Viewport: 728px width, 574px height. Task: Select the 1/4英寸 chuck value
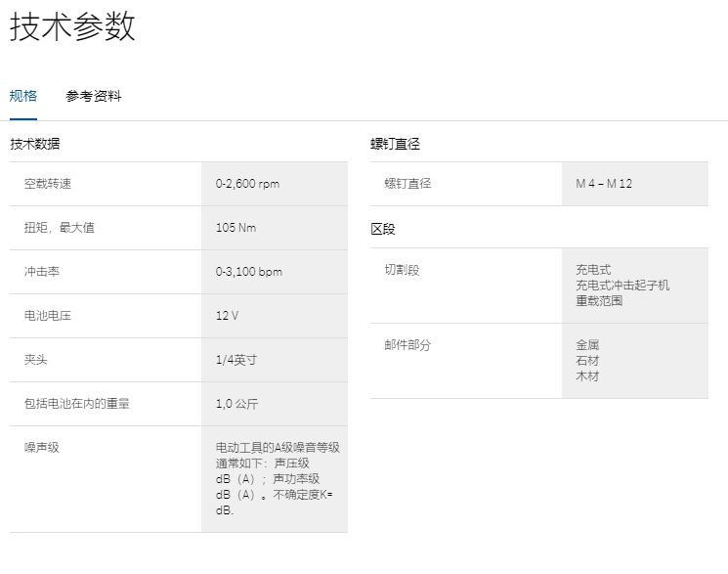(236, 360)
